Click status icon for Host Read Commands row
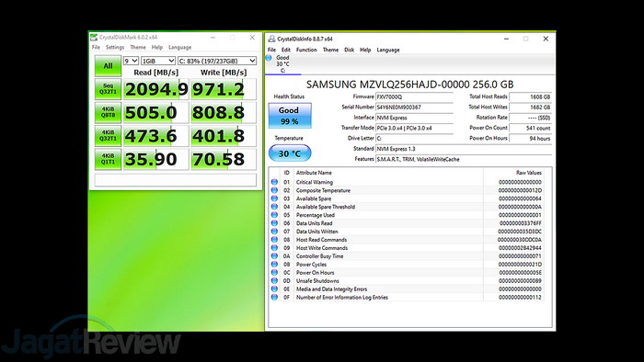 274,240
